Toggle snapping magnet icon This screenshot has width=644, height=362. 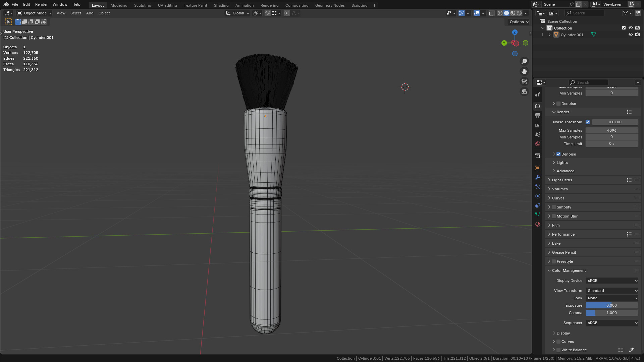click(268, 13)
